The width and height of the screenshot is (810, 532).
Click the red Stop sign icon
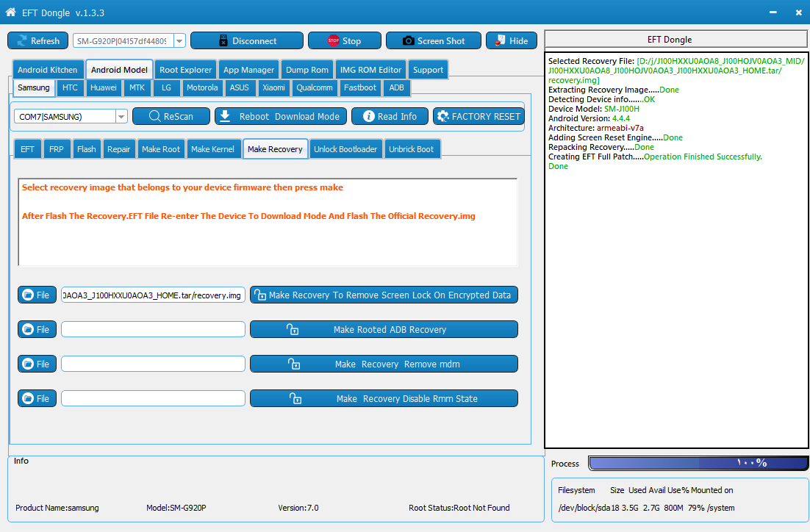[334, 41]
